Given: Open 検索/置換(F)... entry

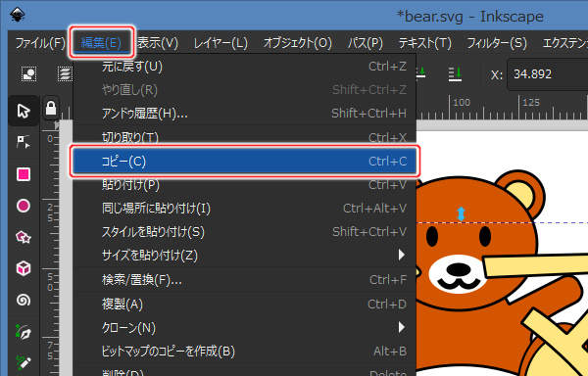Looking at the screenshot, I should point(244,280).
